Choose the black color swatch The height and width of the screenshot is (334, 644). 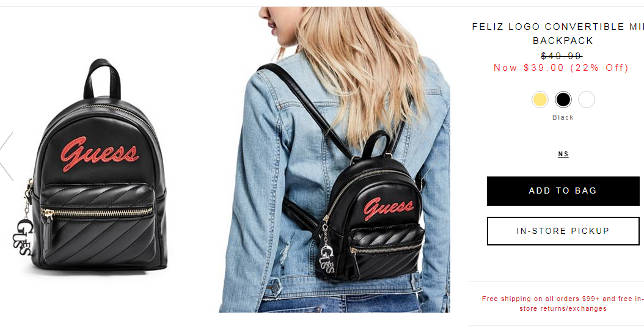(x=563, y=100)
